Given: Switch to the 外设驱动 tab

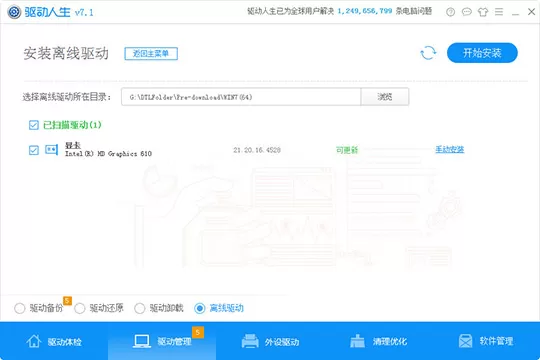Looking at the screenshot, I should [x=270, y=341].
